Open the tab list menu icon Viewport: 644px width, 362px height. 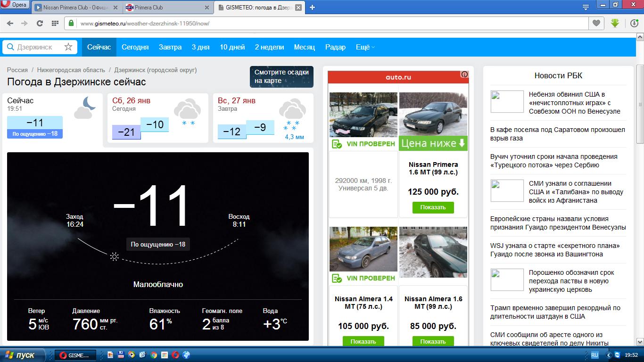586,8
